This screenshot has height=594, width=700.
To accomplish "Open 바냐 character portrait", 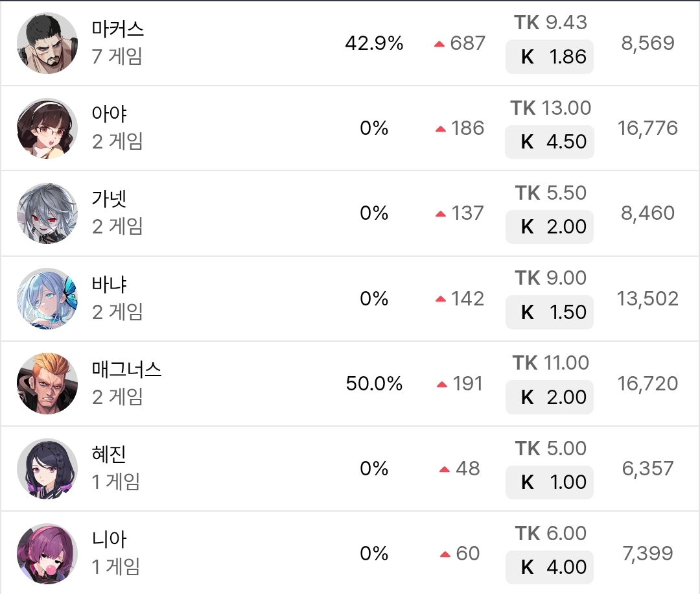I will point(47,298).
